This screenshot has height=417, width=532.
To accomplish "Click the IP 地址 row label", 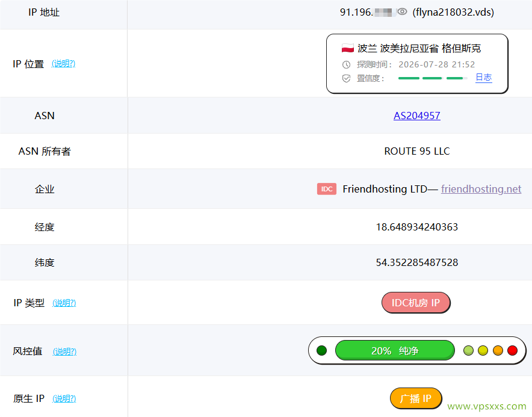I will pyautogui.click(x=44, y=12).
